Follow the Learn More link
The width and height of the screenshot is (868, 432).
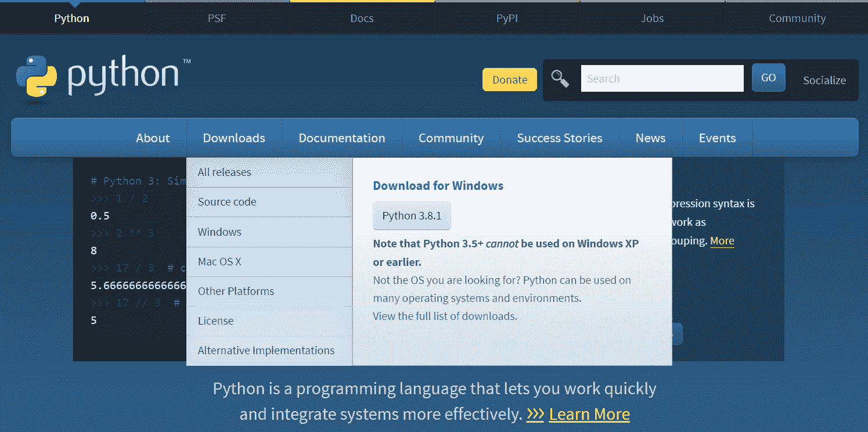(x=589, y=414)
